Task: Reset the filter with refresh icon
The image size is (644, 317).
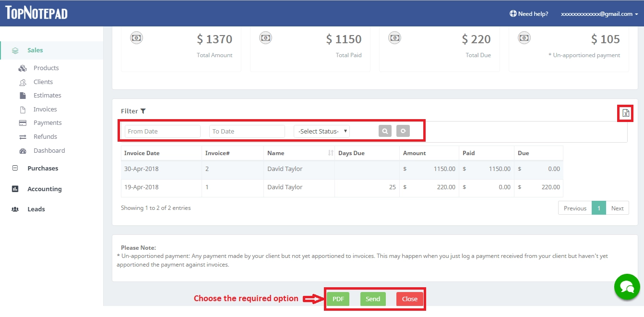Action: (403, 131)
